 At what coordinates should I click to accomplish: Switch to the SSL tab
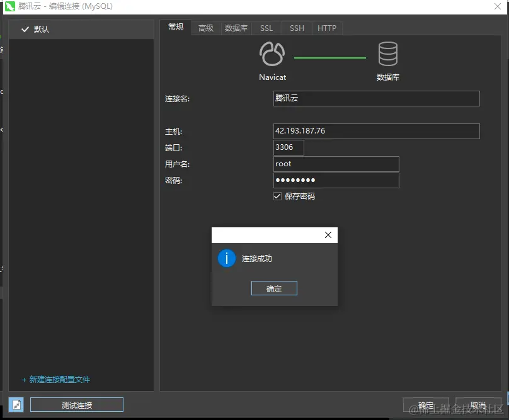pos(266,28)
